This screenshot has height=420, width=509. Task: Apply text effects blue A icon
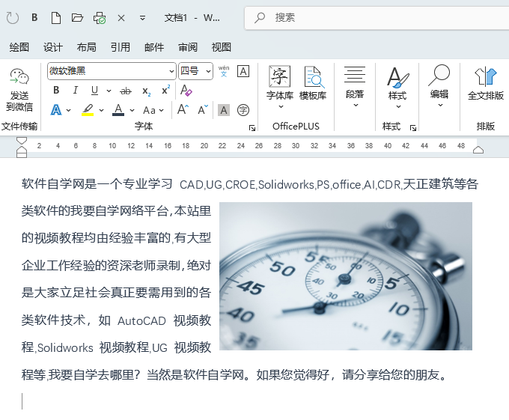click(56, 110)
